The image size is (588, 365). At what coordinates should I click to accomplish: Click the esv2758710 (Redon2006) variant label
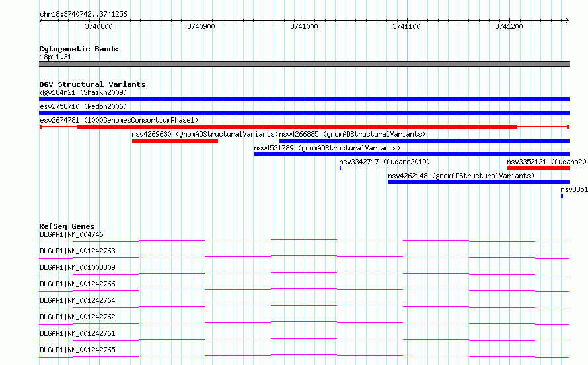83,106
